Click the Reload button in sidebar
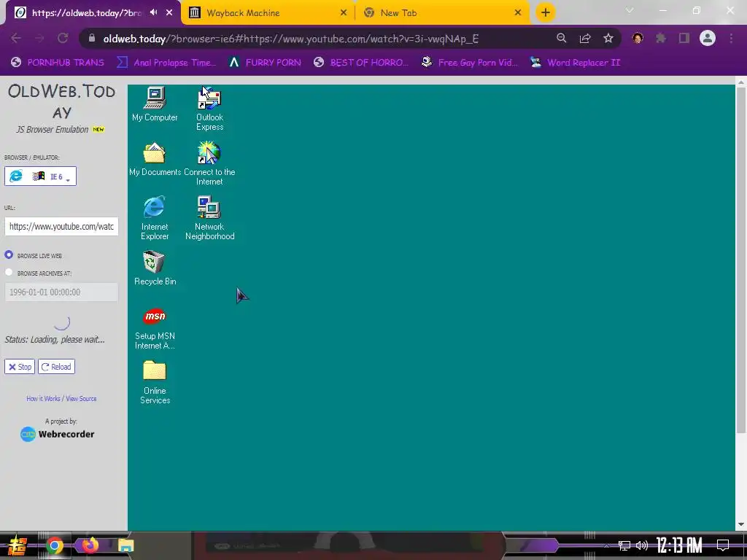This screenshot has width=747, height=560. click(56, 367)
